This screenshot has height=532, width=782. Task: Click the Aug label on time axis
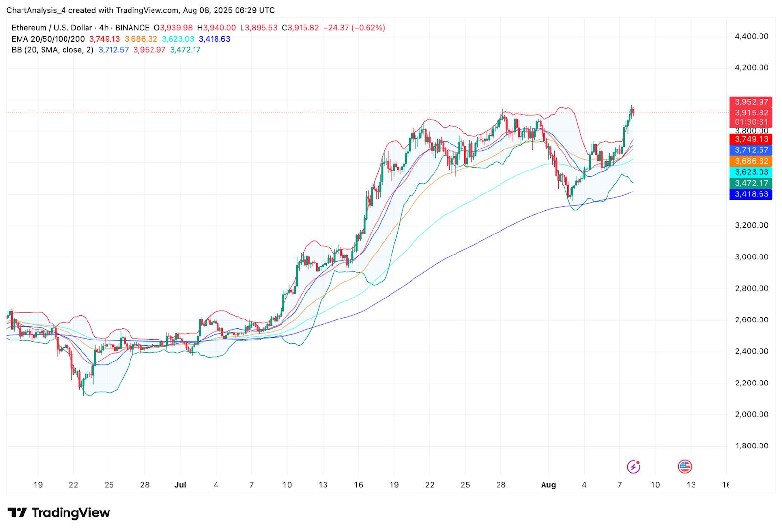point(548,485)
